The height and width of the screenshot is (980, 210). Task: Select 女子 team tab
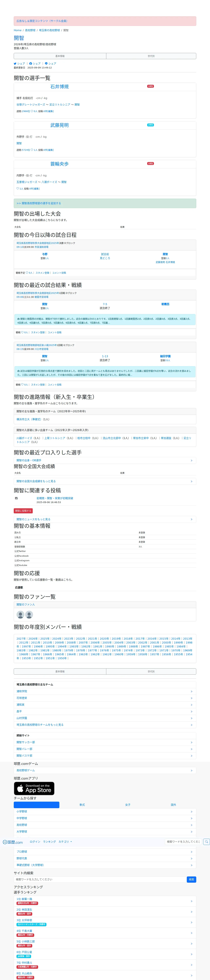(x=128, y=805)
